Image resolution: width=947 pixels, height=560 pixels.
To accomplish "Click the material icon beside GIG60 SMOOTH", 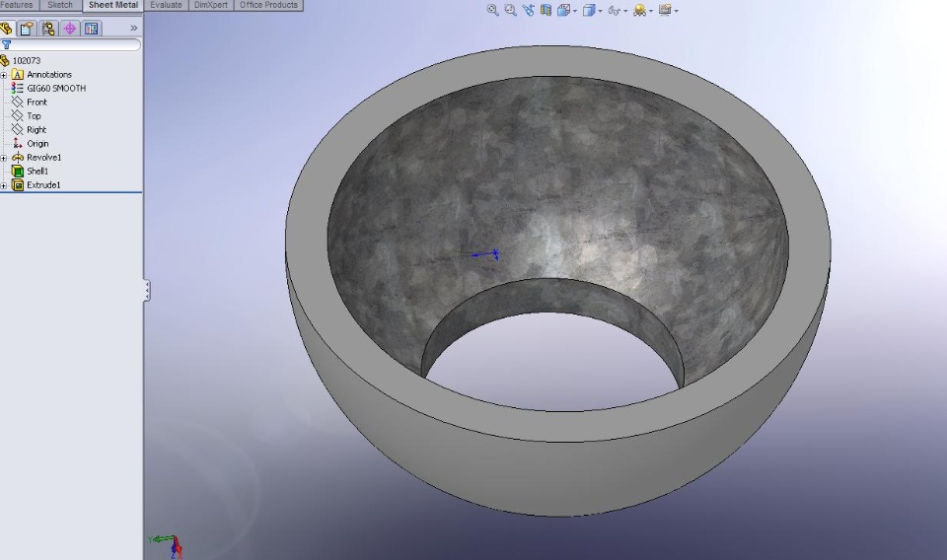I will 18,88.
